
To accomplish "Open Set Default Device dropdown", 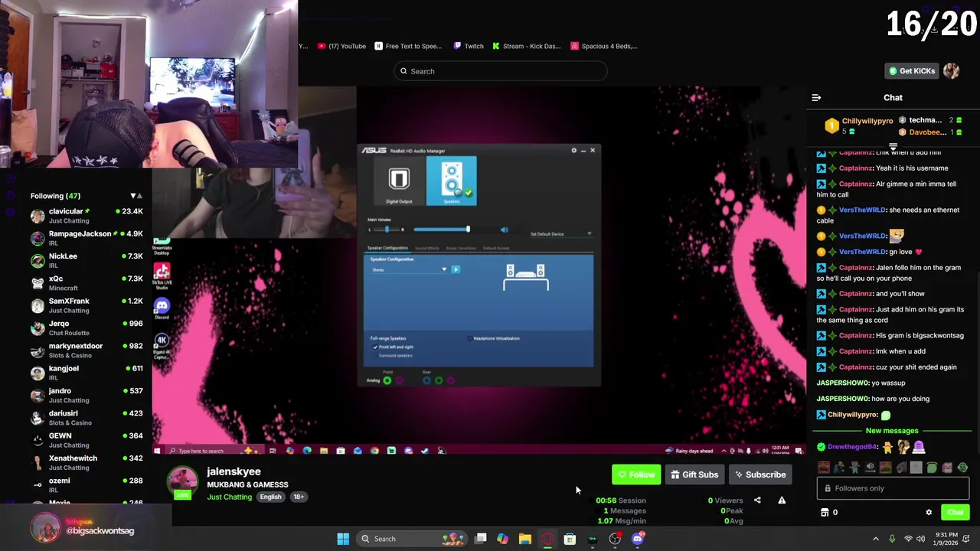I will pyautogui.click(x=561, y=234).
